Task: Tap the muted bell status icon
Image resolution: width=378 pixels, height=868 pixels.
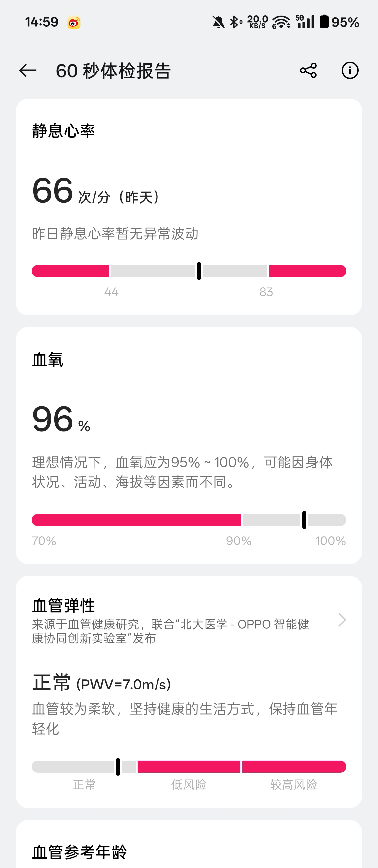Action: click(x=218, y=22)
